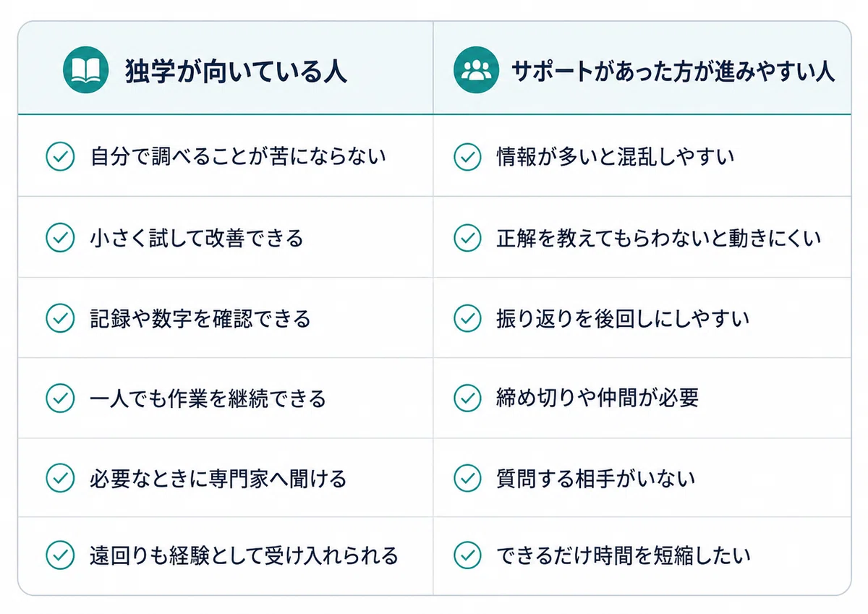The image size is (868, 614).
Task: Click checkmark beside 小さく試して改善できる
Action: point(60,238)
